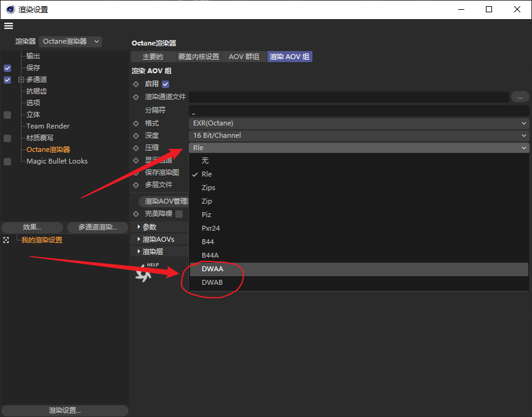Screen dimensions: 532x417
Task: Click the keyframe diamond beside 深度
Action: 136,136
